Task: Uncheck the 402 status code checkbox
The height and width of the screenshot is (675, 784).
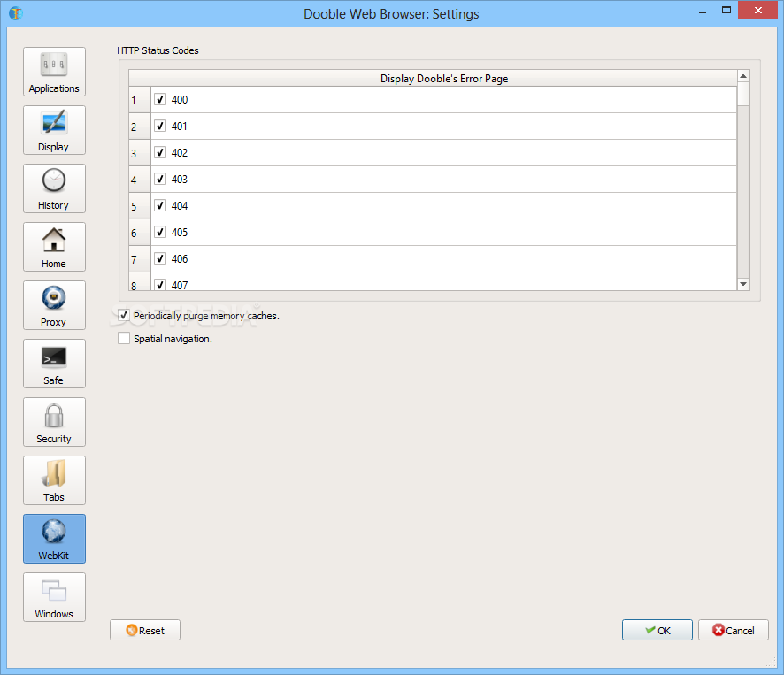Action: pos(160,152)
